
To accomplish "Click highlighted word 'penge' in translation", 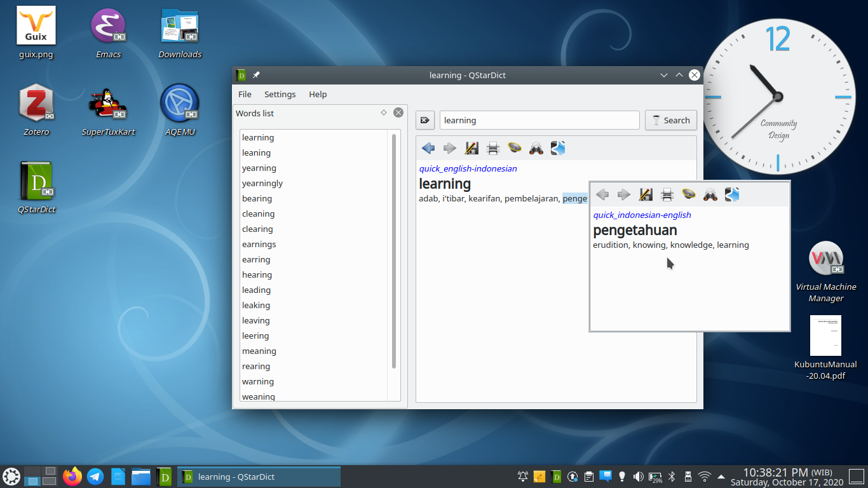I will tap(574, 199).
